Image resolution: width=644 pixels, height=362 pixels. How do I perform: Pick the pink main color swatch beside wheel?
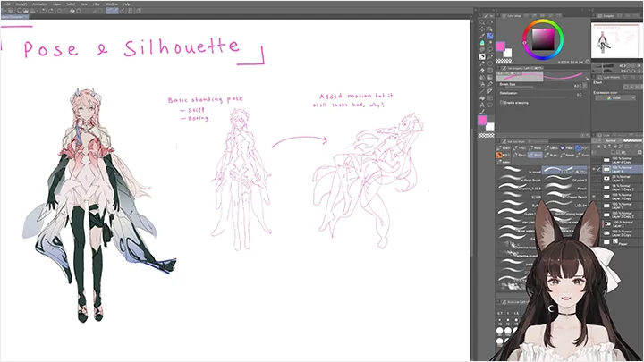pyautogui.click(x=500, y=46)
